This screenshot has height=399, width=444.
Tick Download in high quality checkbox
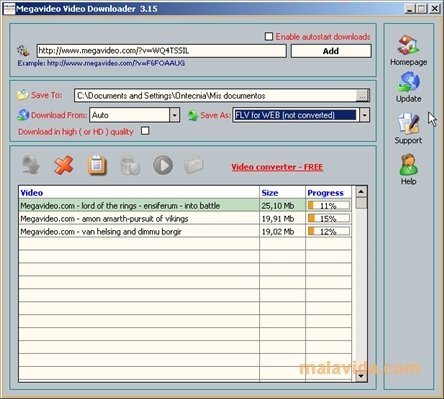(145, 131)
